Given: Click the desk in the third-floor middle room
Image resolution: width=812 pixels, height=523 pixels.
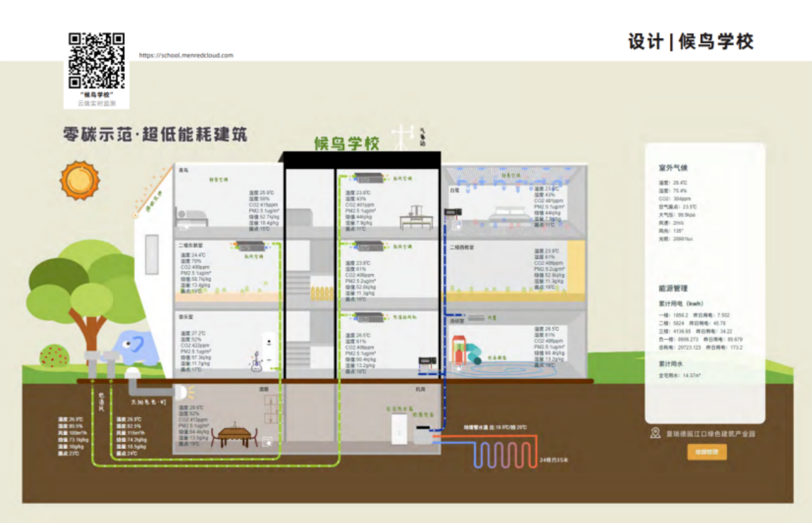Looking at the screenshot, I should pos(415,217).
